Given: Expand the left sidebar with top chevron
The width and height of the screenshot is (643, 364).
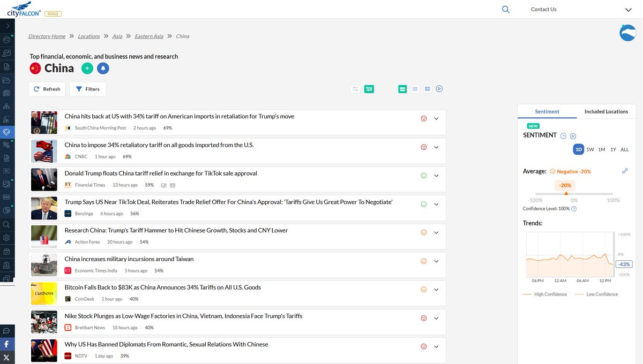Looking at the screenshot, I should click(x=8, y=26).
